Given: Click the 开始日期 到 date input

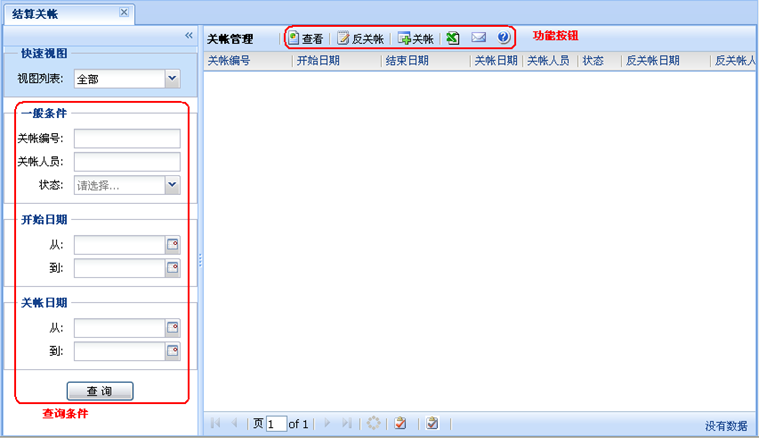Looking at the screenshot, I should coord(120,268).
